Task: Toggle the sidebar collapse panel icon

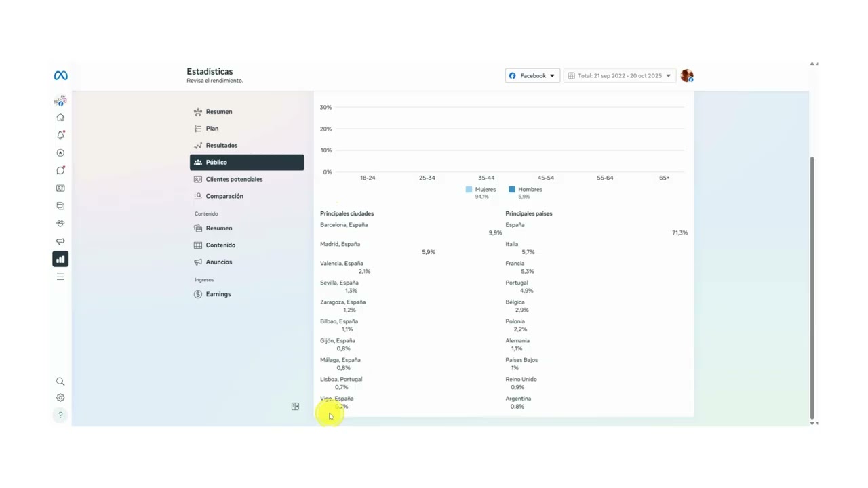Action: [x=295, y=407]
